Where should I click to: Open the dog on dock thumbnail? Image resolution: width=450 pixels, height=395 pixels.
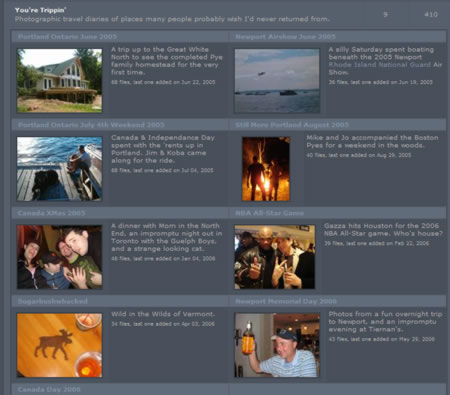pyautogui.click(x=60, y=169)
